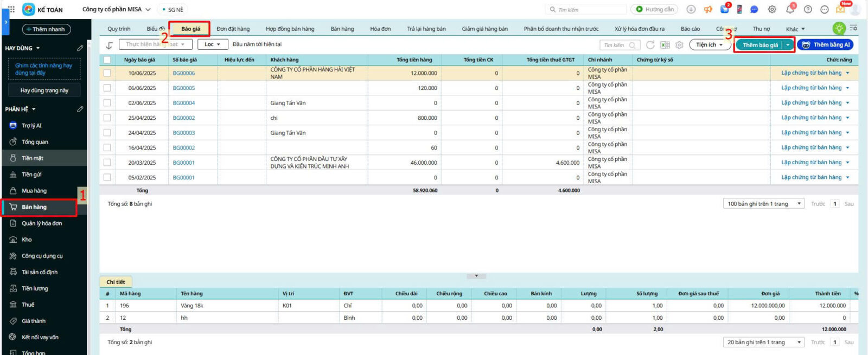Switch to the Đơn đặt hàng tab
Viewport: 868px width, 355px height.
(x=233, y=29)
